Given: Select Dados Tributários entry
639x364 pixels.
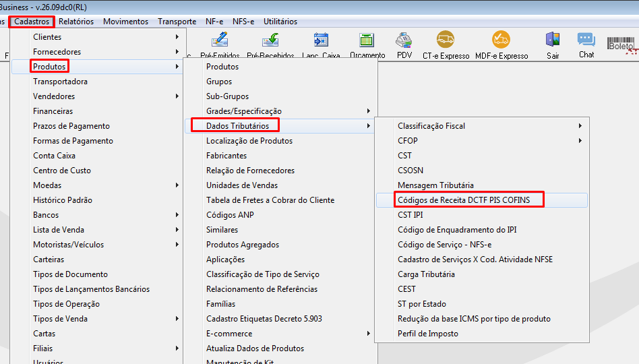Looking at the screenshot, I should 280,126.
